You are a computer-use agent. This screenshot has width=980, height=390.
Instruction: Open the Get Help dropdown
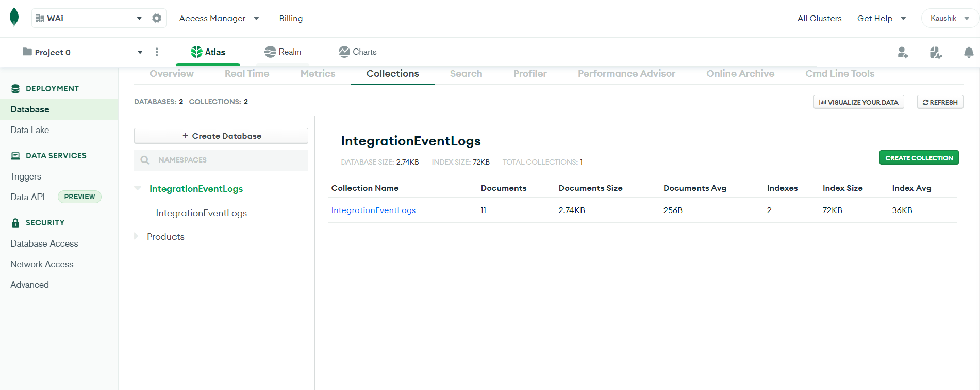click(882, 18)
